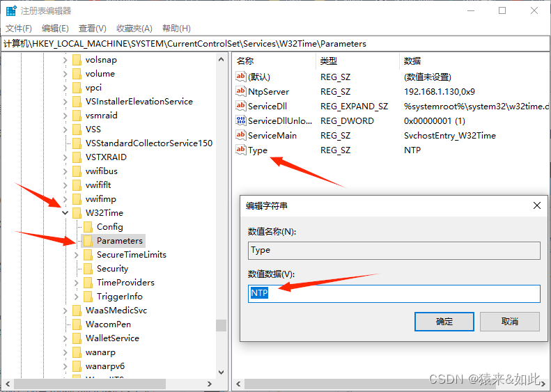Click the VSS folder icon
This screenshot has width=551, height=392.
[77, 130]
